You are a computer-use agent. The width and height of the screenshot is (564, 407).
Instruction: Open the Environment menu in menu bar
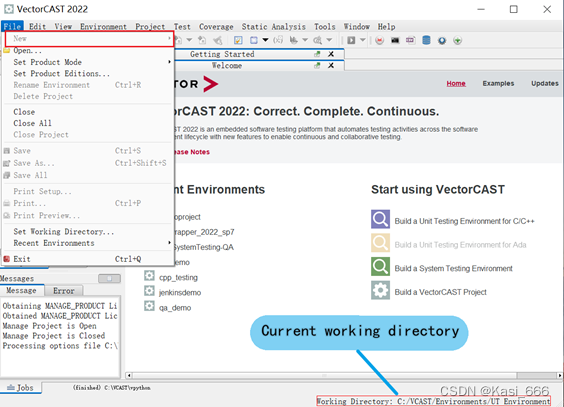[x=103, y=27]
